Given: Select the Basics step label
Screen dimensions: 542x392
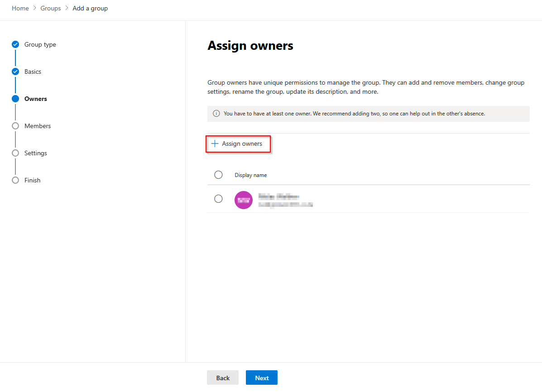Looking at the screenshot, I should [x=33, y=72].
